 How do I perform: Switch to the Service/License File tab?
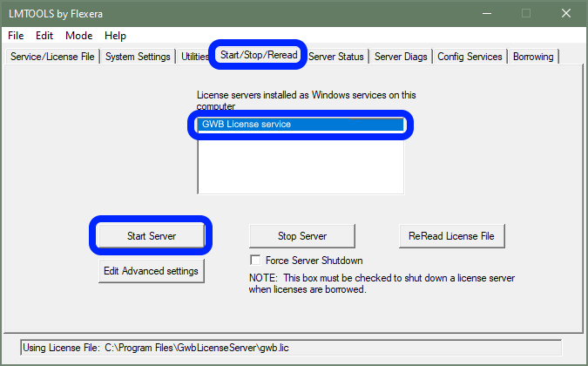tap(52, 57)
